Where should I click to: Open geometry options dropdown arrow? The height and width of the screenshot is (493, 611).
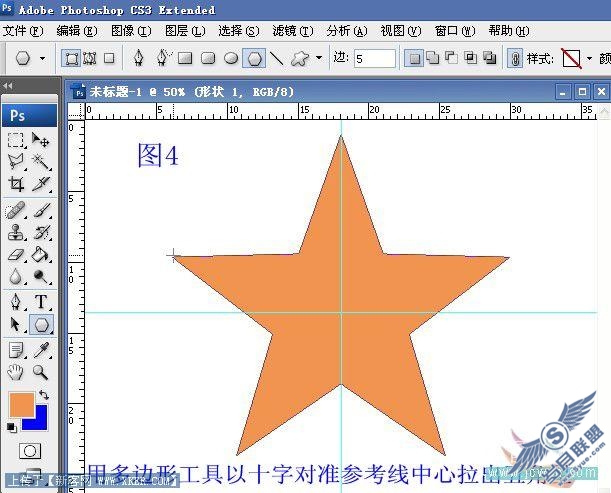(x=319, y=58)
